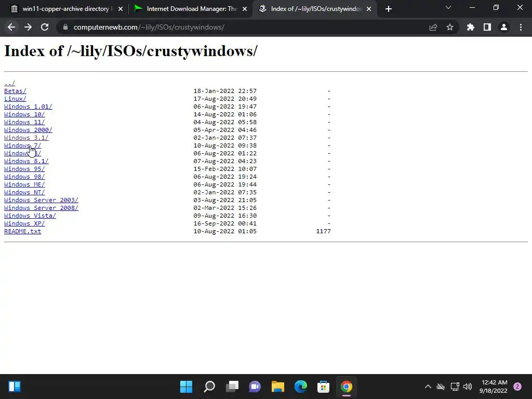
Task: Open taskbar Search magnifier
Action: (x=209, y=387)
